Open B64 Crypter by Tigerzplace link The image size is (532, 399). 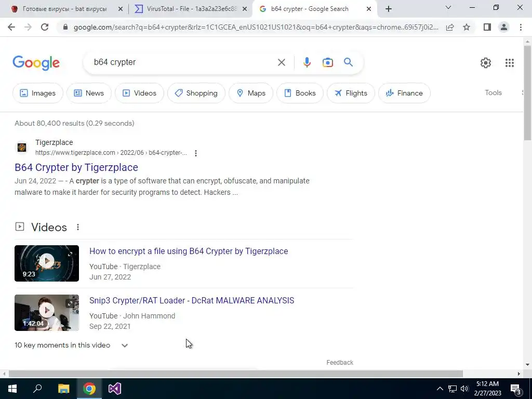76,167
